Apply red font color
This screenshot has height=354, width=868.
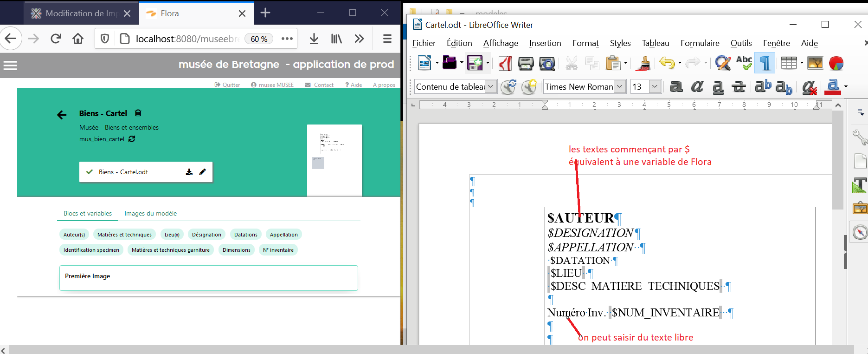point(833,86)
